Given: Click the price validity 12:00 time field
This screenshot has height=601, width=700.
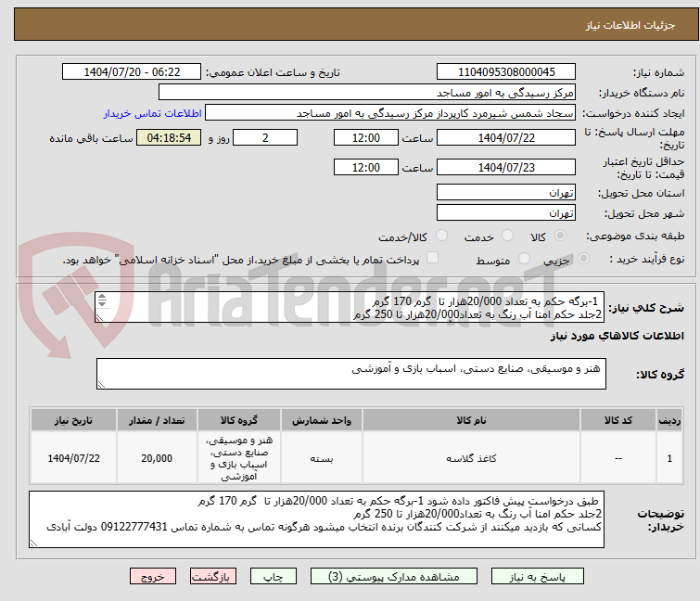Looking at the screenshot, I should pyautogui.click(x=365, y=167).
